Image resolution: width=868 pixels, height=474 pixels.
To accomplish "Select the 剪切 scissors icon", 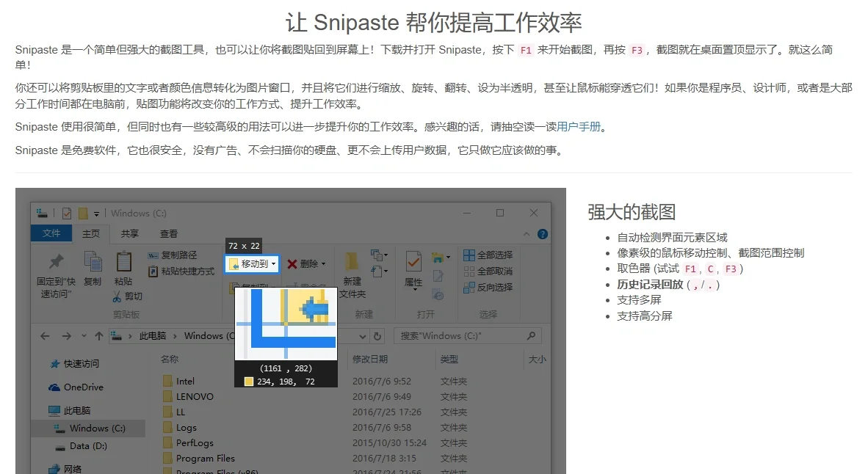I will 117,295.
